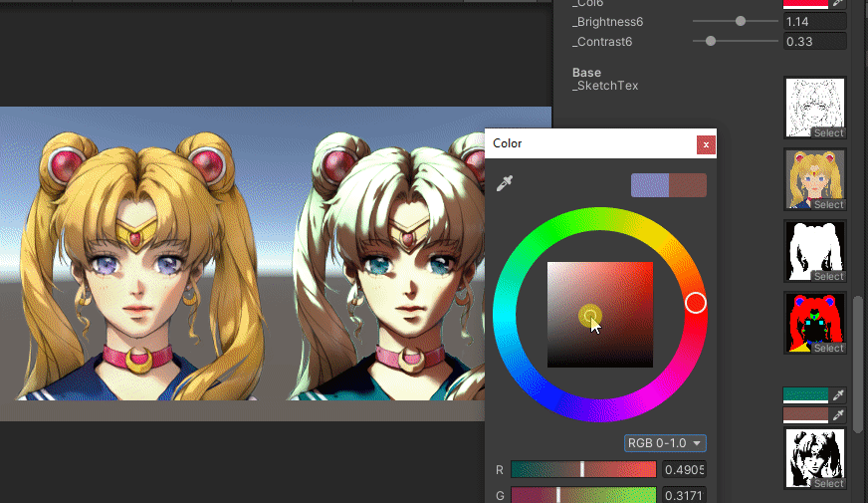Click Select on the red segmentation map texture
868x503 pixels.
[828, 348]
